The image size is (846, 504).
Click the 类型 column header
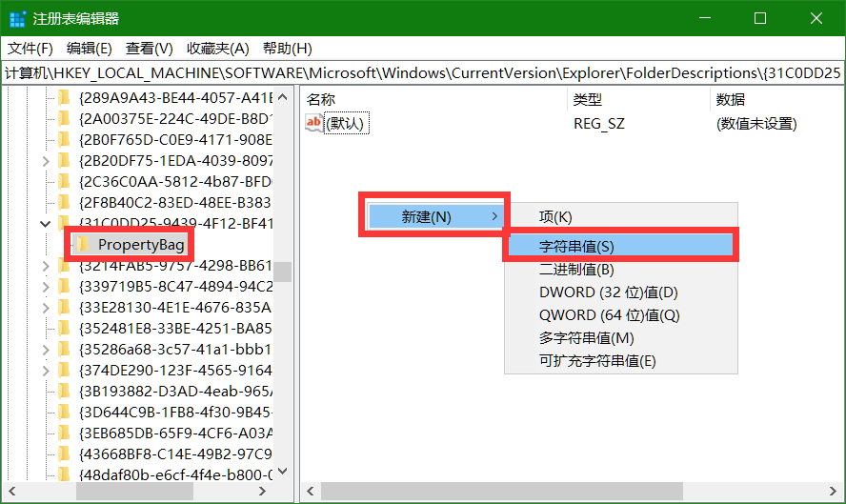[587, 99]
